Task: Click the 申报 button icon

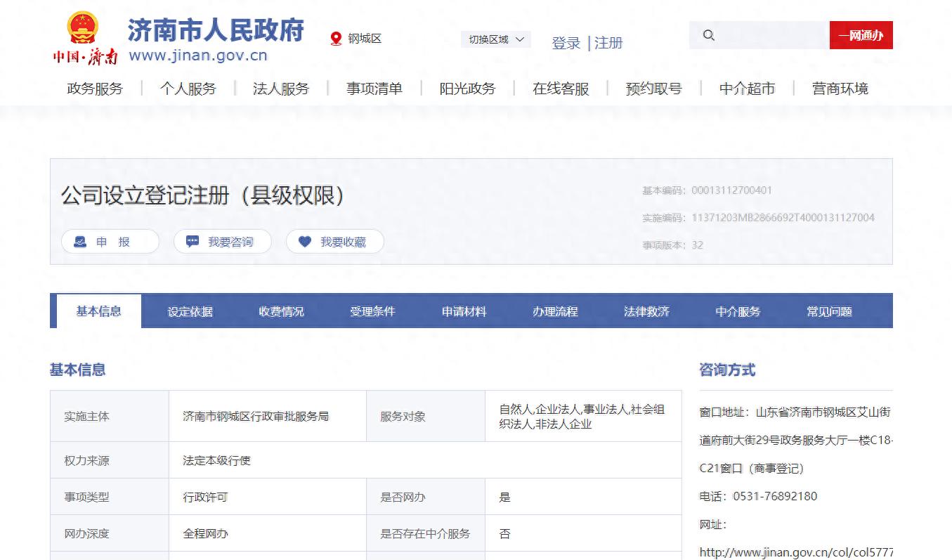Action: [x=80, y=242]
